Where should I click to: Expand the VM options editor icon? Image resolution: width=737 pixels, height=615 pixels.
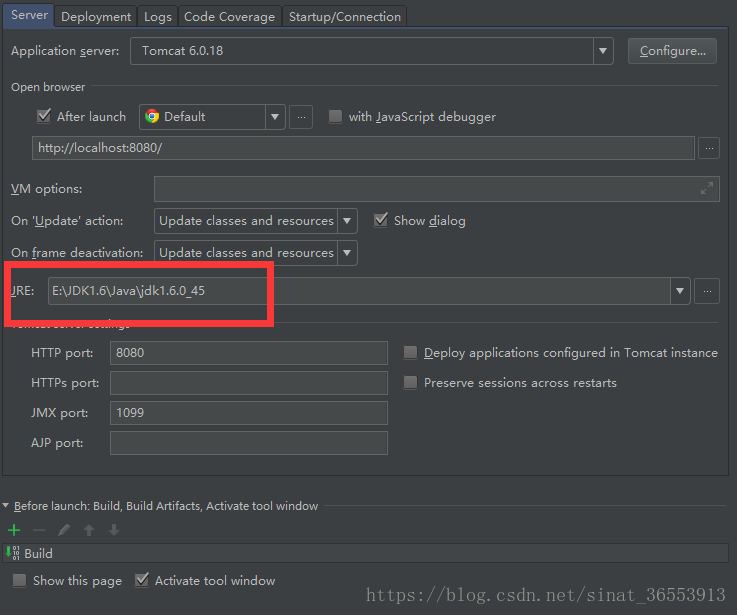[706, 189]
